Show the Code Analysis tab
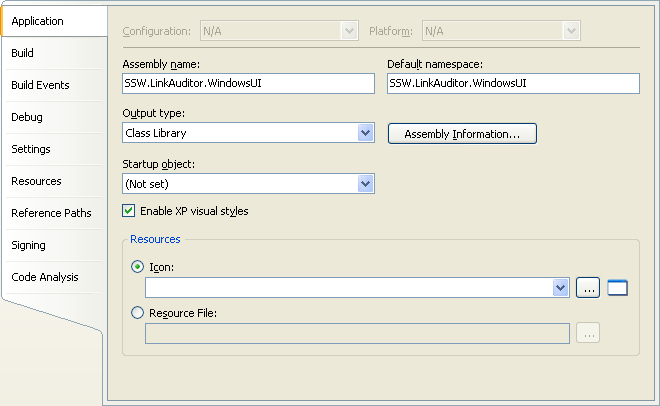The width and height of the screenshot is (660, 406). coord(45,277)
